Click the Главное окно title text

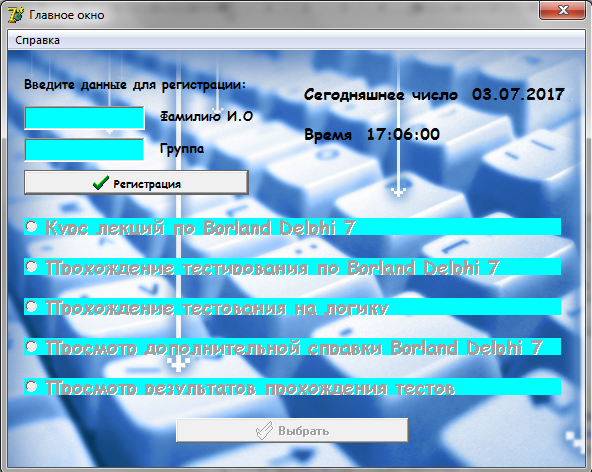67,15
